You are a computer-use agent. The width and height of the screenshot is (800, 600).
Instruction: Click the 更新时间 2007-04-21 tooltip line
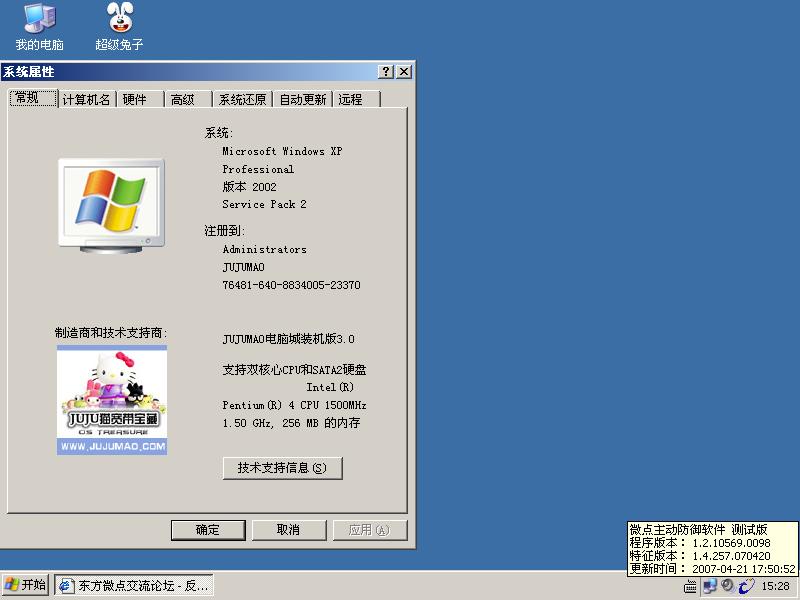pyautogui.click(x=712, y=568)
